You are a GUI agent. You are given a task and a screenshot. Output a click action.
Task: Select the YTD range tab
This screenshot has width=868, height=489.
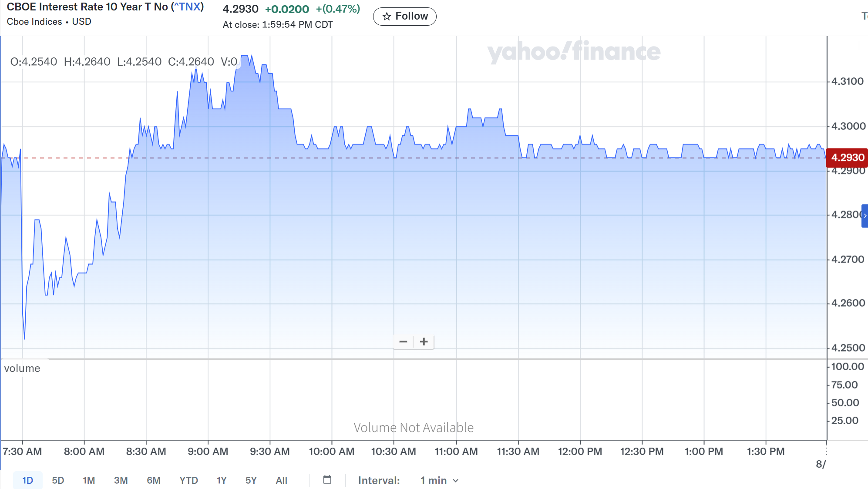point(188,480)
